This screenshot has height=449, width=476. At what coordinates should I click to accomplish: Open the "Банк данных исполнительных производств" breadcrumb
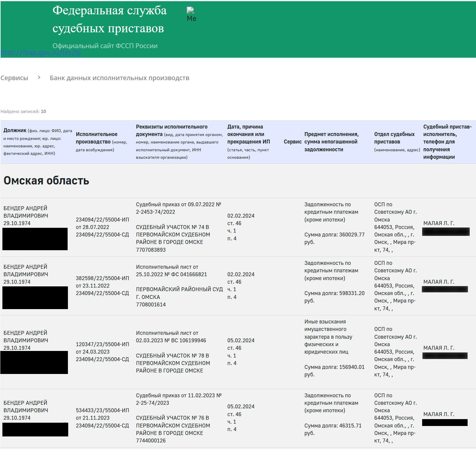(x=119, y=78)
